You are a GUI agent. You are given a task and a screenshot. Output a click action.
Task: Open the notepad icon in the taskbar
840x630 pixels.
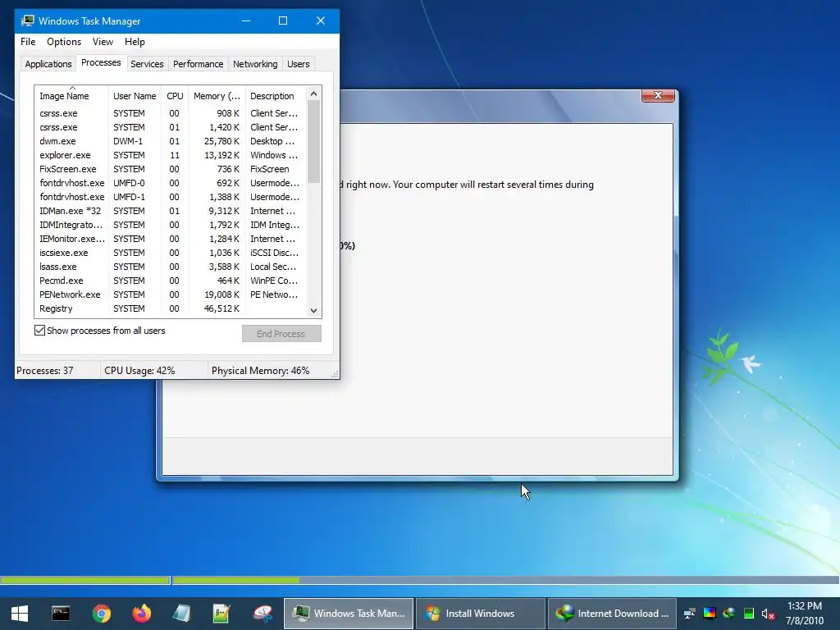tap(181, 614)
